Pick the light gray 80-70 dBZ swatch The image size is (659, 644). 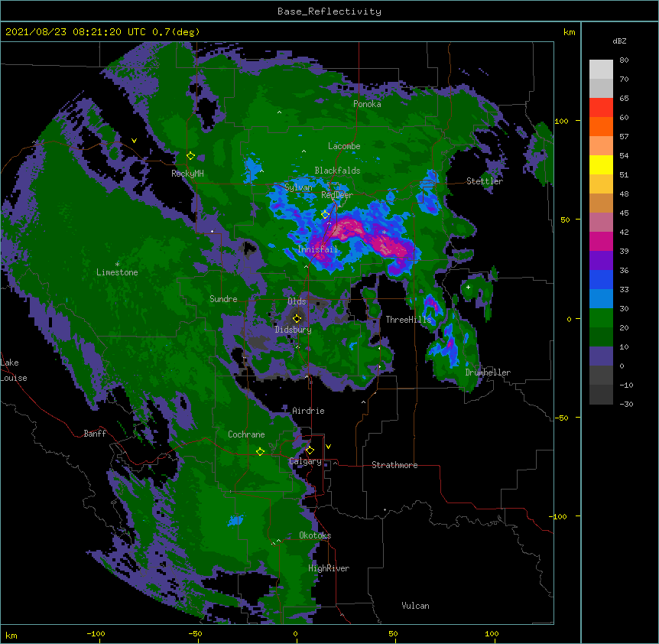pos(601,70)
